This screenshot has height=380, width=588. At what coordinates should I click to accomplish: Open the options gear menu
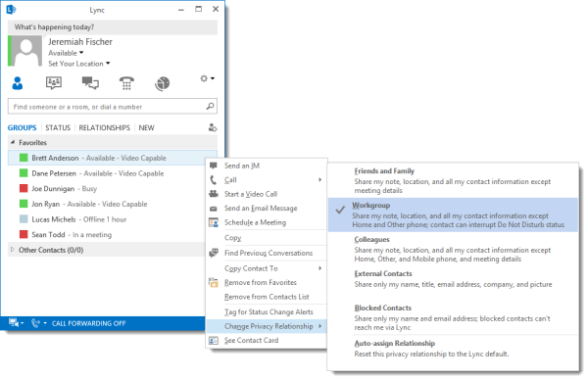207,78
